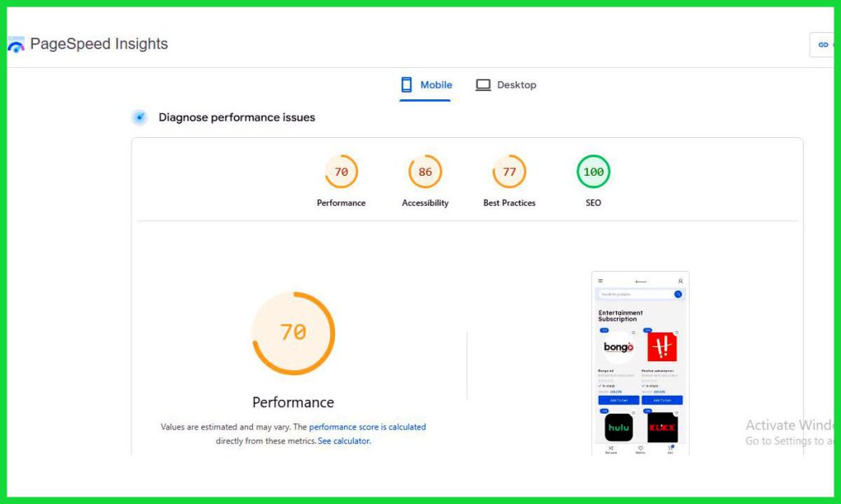This screenshot has width=841, height=504.
Task: Click the mobile phone icon in tabs
Action: point(406,85)
